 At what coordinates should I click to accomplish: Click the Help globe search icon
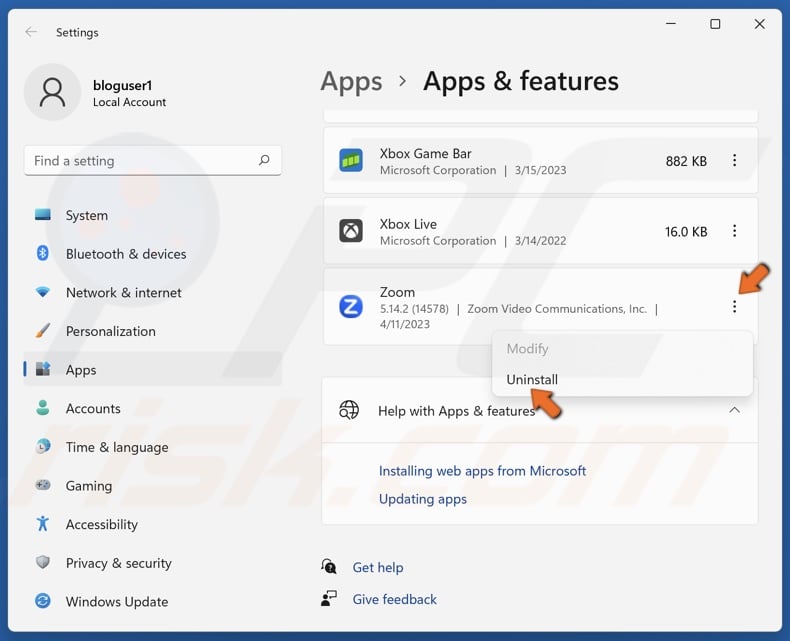pyautogui.click(x=349, y=410)
